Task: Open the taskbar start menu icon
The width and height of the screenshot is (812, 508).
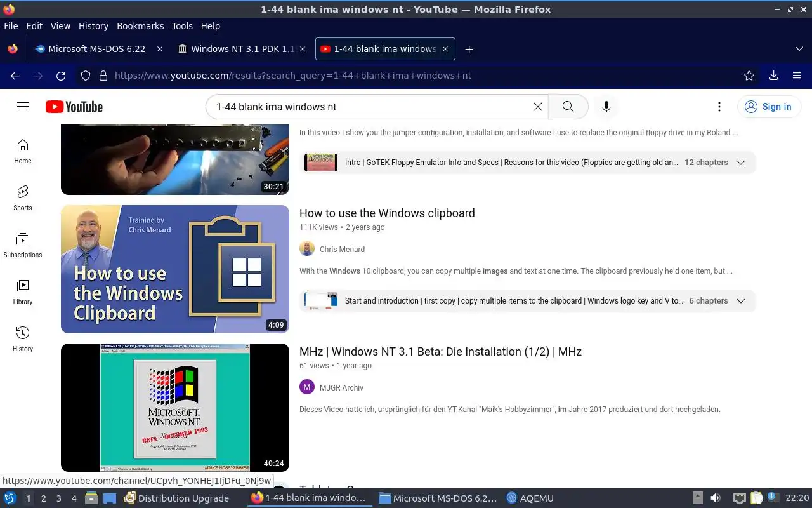Action: click(10, 498)
